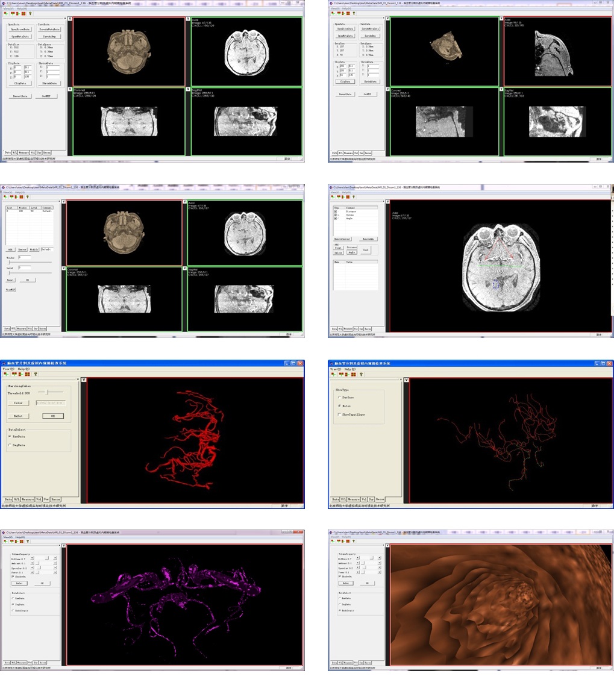
Task: Click four-pane grid toolbar icon in ShowType window
Action: pos(352,374)
